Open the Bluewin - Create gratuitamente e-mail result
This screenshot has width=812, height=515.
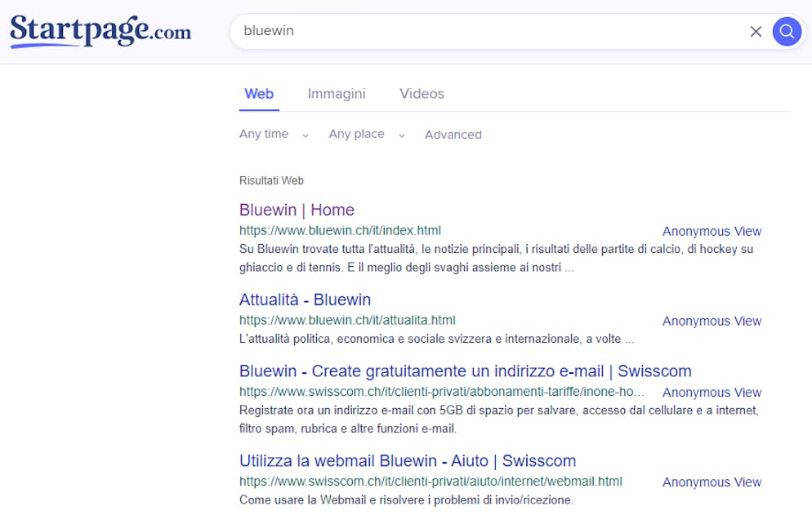(x=465, y=371)
